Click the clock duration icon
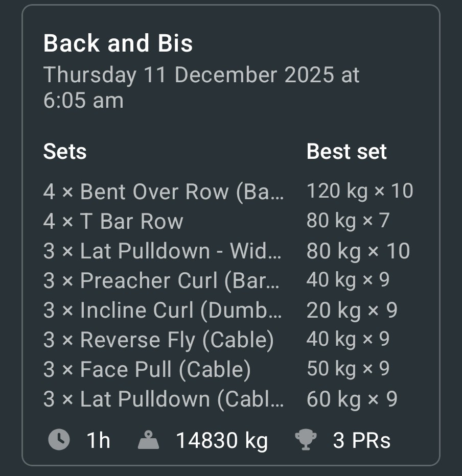The image size is (462, 476). tap(59, 440)
